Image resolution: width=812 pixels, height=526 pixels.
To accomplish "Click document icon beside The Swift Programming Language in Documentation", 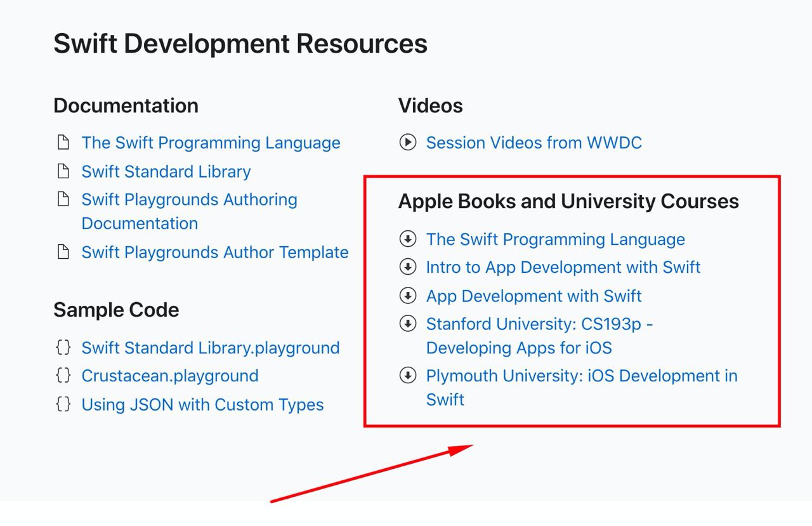I will coord(63,142).
